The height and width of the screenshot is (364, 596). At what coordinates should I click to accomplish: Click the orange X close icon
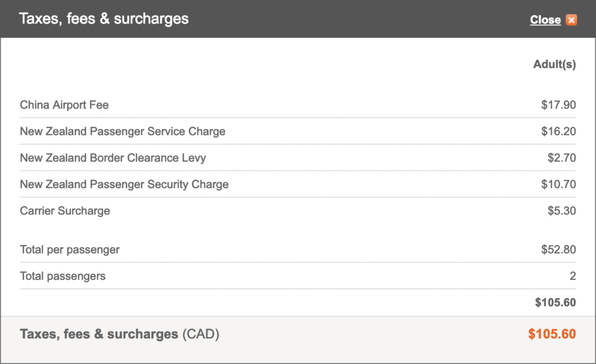click(x=572, y=20)
